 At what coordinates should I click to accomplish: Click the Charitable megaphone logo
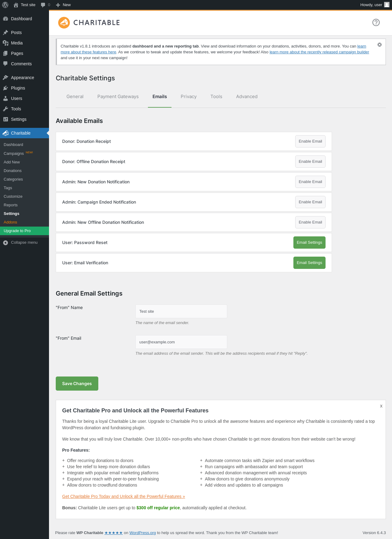[x=64, y=23]
